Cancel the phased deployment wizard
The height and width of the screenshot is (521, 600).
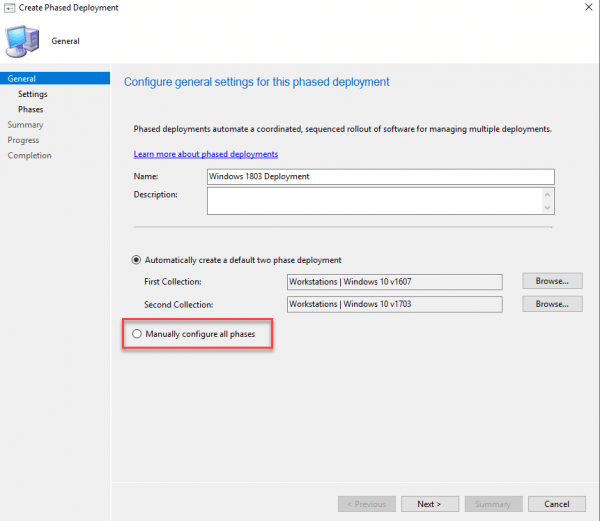(x=556, y=504)
